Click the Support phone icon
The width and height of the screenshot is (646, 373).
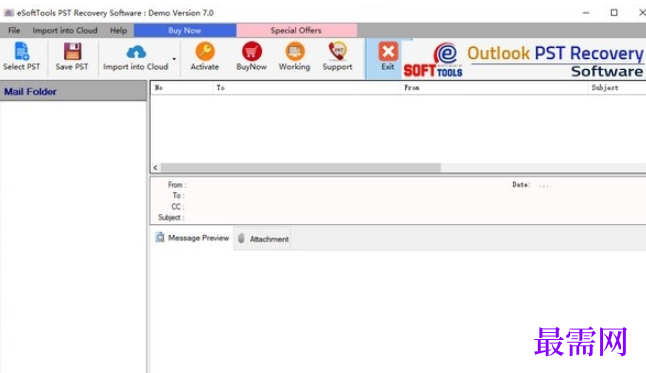coord(337,51)
